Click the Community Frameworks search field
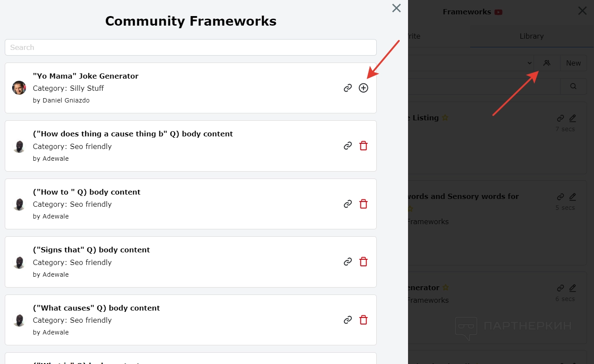594x364 pixels. point(191,47)
